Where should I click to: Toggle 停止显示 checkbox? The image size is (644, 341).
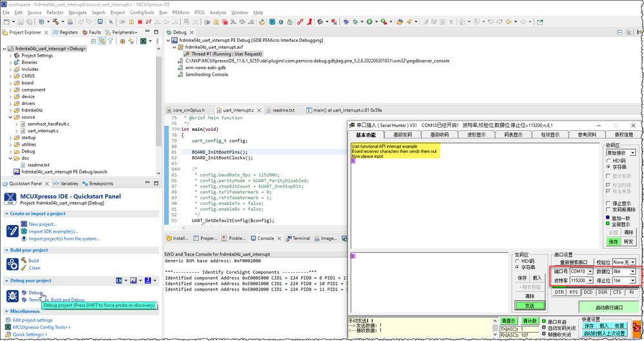click(609, 203)
